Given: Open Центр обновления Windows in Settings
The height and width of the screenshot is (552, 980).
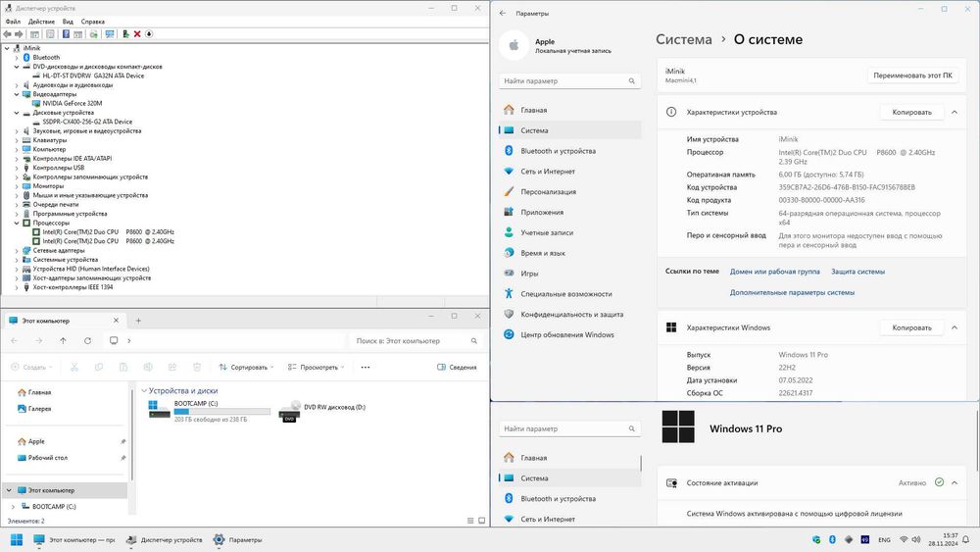Looking at the screenshot, I should (570, 334).
